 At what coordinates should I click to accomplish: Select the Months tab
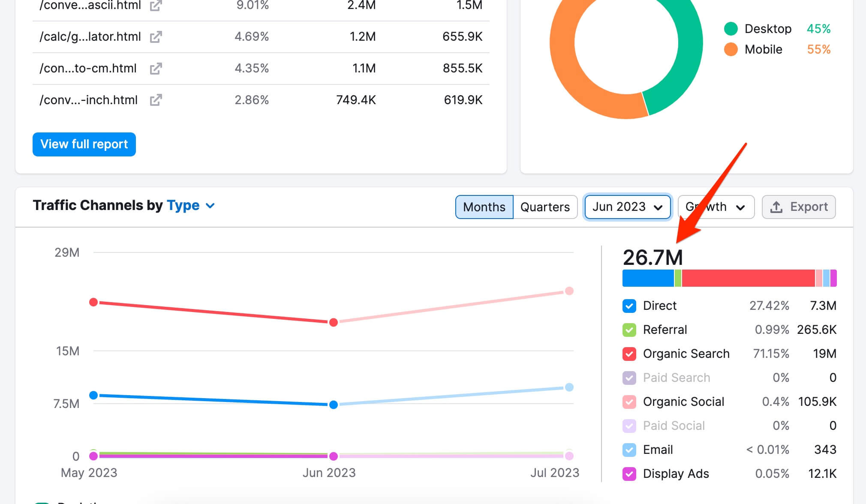[484, 207]
